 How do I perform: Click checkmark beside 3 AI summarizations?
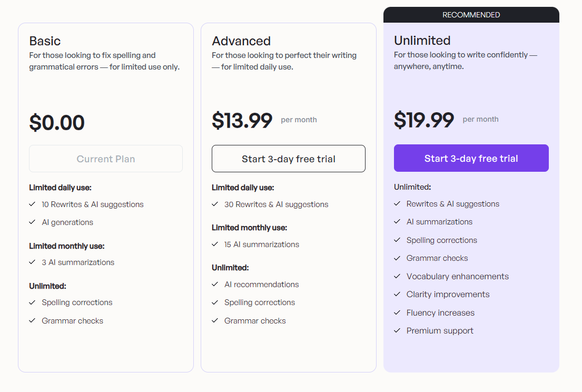32,262
